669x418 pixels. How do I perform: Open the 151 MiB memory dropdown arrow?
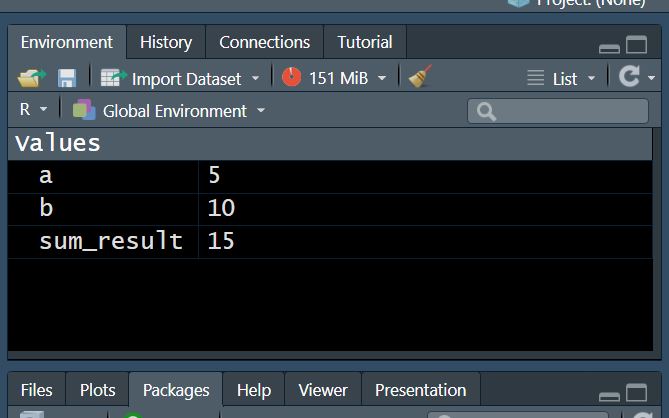[382, 78]
